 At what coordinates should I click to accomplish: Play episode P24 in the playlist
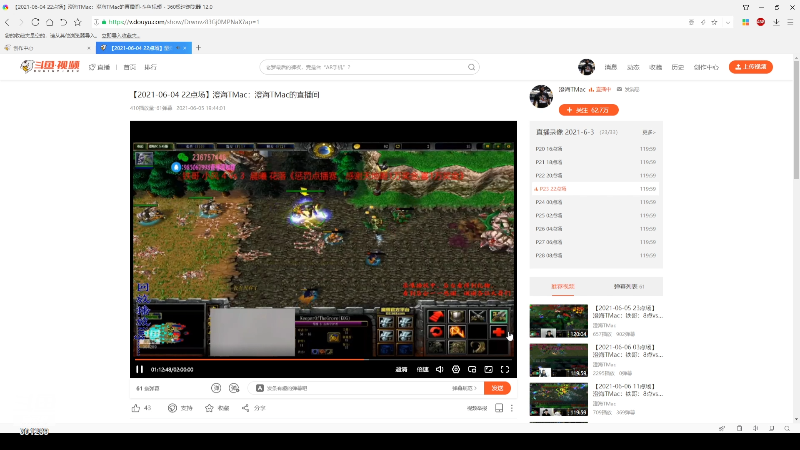coord(595,202)
